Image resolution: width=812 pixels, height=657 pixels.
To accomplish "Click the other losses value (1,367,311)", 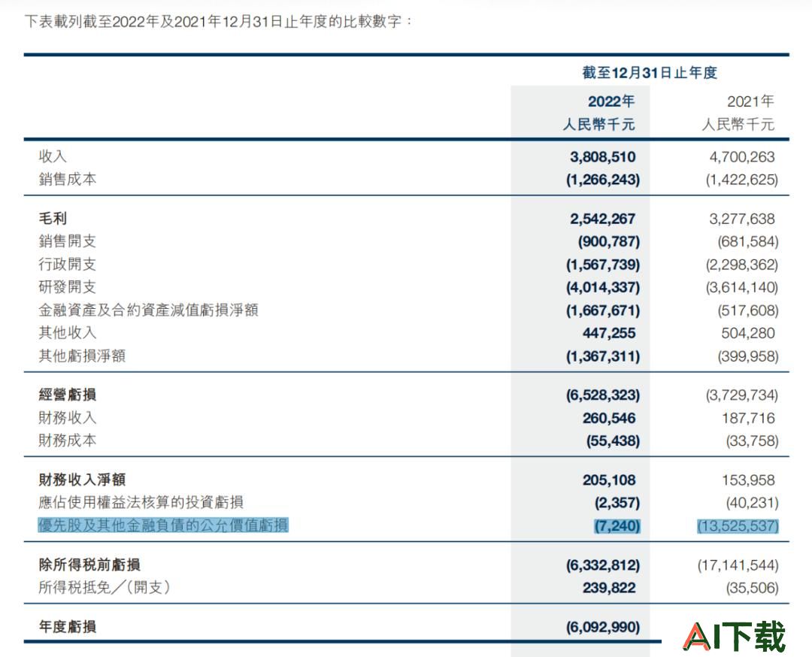I will (x=603, y=356).
